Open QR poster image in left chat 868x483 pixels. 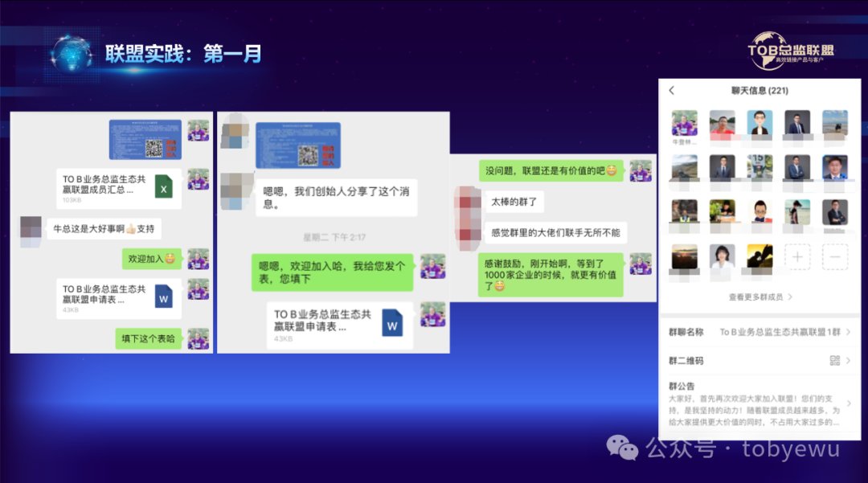click(x=145, y=139)
